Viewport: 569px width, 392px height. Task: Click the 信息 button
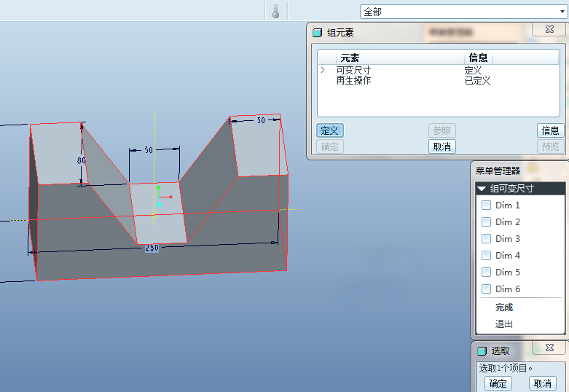(x=551, y=130)
